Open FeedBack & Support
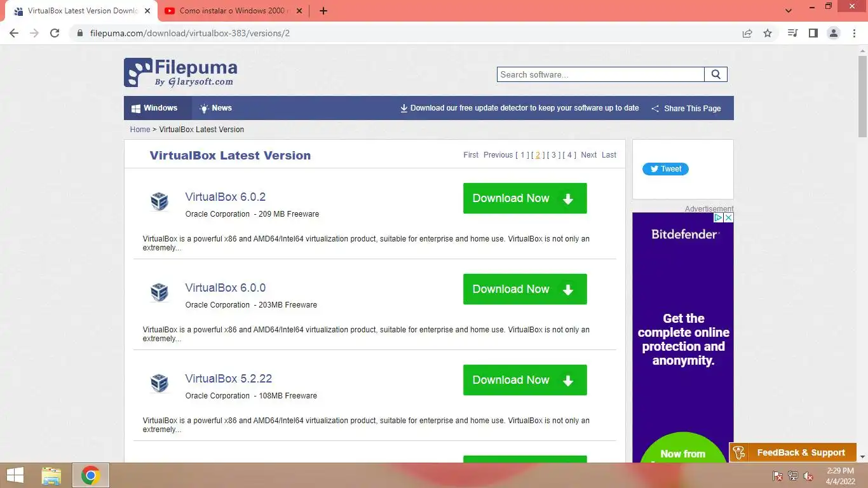The height and width of the screenshot is (488, 868). [793, 452]
